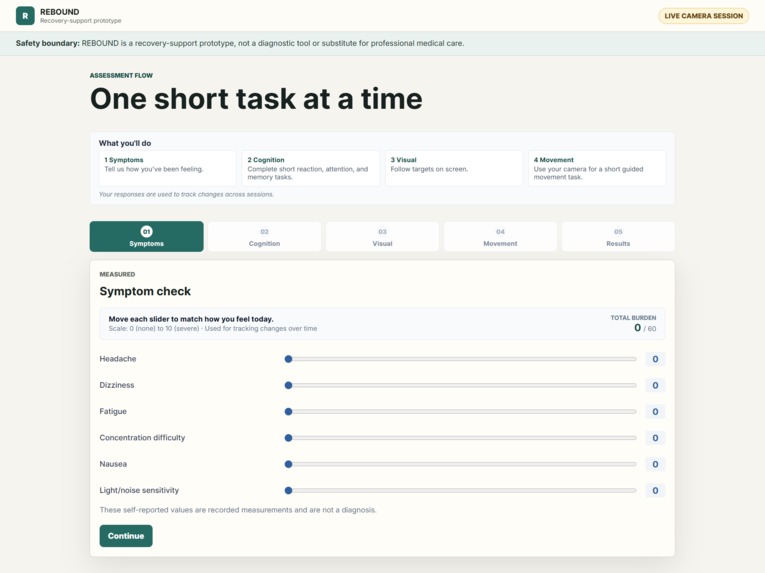Click the LIVE CAMERA SESSION badge
The width and height of the screenshot is (765, 573).
tap(704, 16)
